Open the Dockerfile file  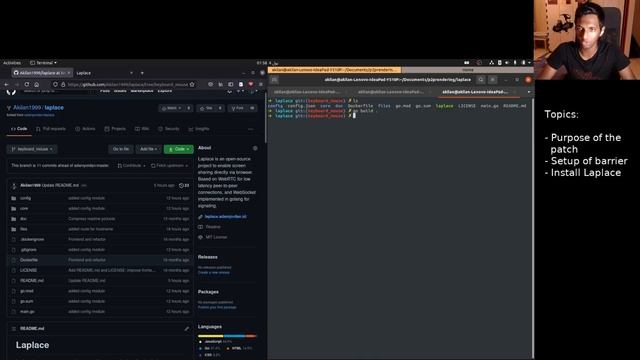pos(29,260)
